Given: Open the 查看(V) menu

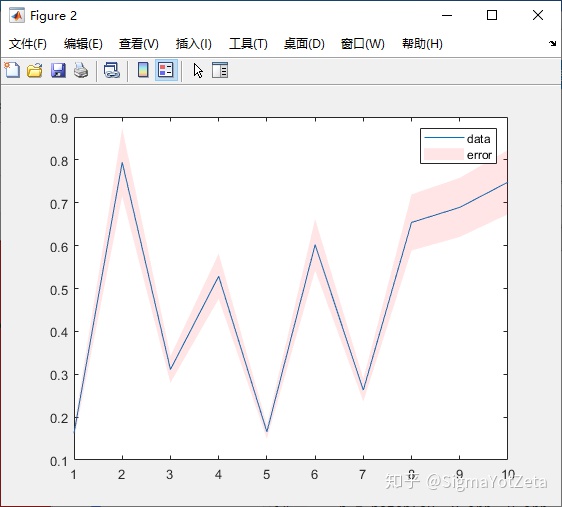Looking at the screenshot, I should click(x=139, y=44).
